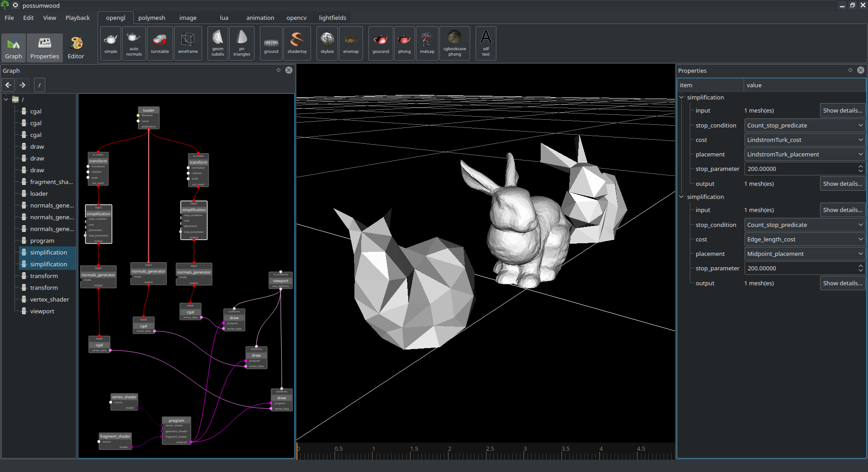Insert the ground preset
This screenshot has height=472, width=868.
click(x=271, y=43)
